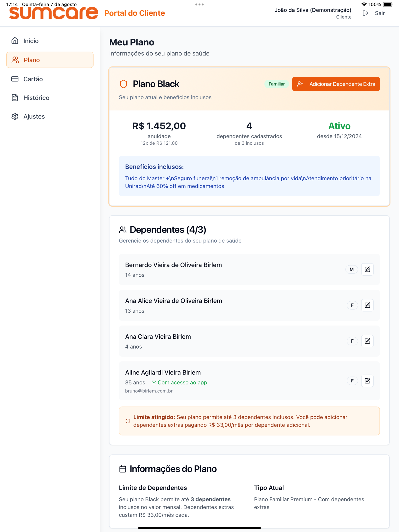Screen dimensions: 399x532
Task: Click Adicionar Dependente Extra button
Action: pos(336,84)
